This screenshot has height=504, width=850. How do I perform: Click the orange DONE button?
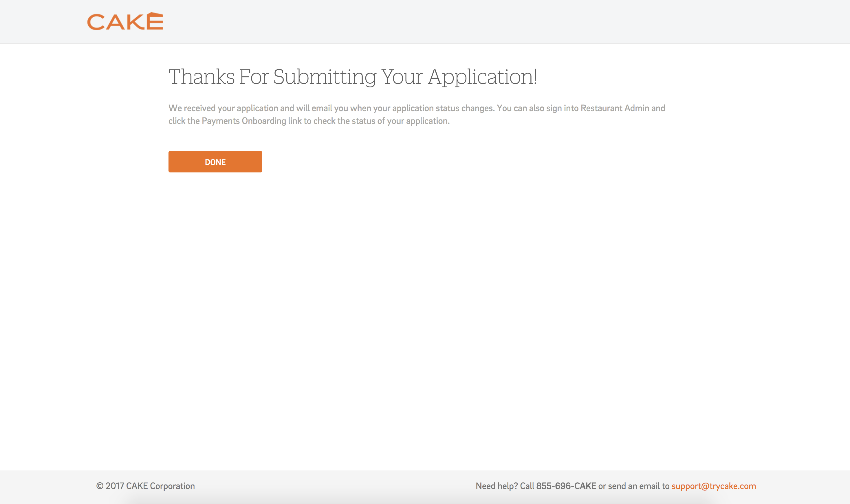tap(215, 162)
